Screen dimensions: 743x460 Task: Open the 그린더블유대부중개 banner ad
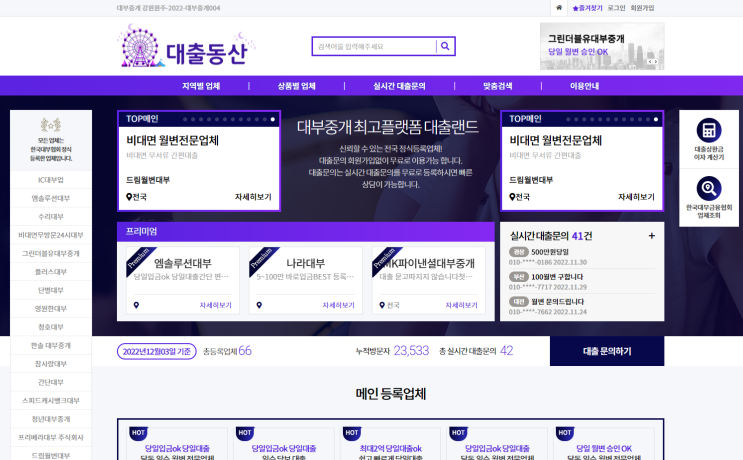[602, 46]
